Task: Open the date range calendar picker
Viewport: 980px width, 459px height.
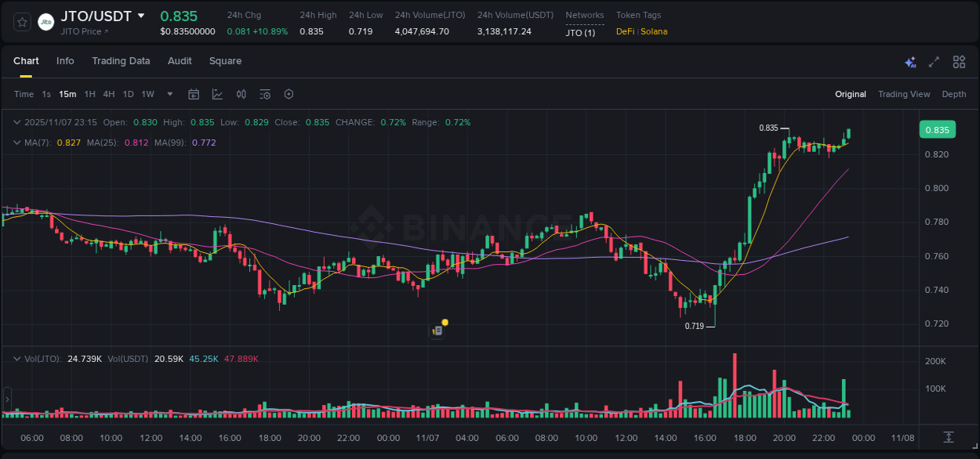Action: pos(194,94)
